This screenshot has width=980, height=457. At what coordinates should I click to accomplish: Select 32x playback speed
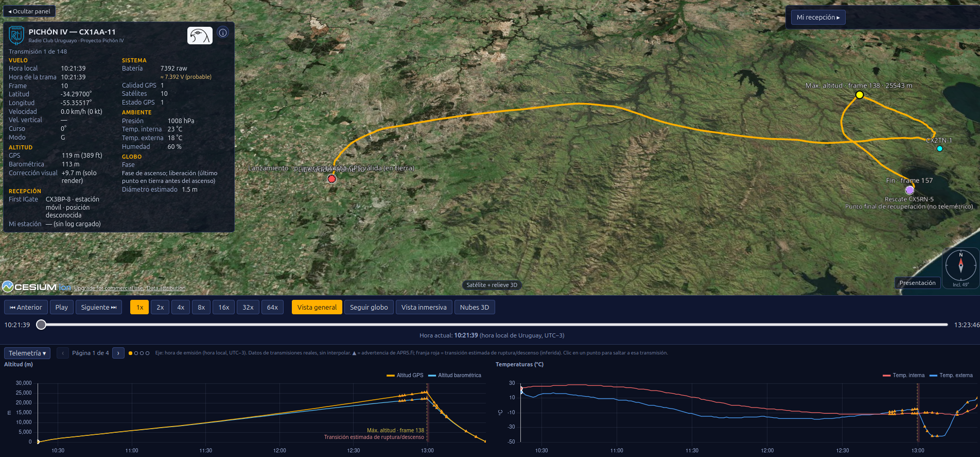click(248, 307)
